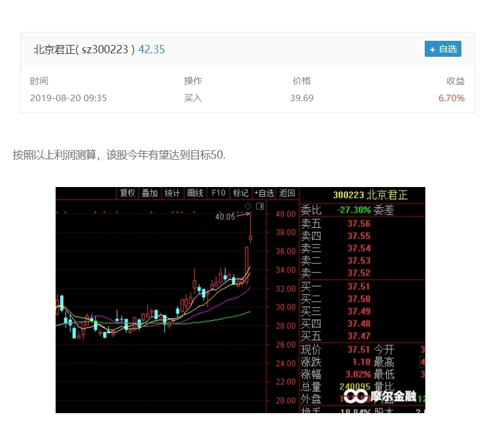Open the 北京君正 stock title link

[x=84, y=50]
